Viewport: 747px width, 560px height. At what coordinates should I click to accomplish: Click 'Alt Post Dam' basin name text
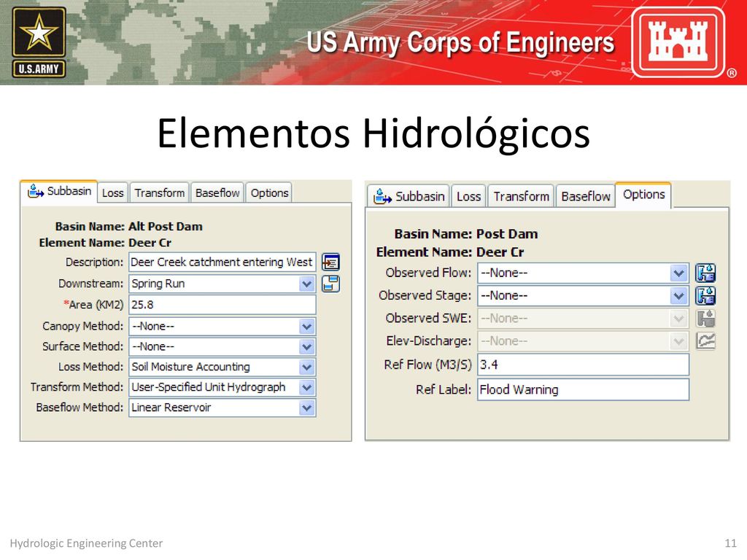tap(166, 227)
